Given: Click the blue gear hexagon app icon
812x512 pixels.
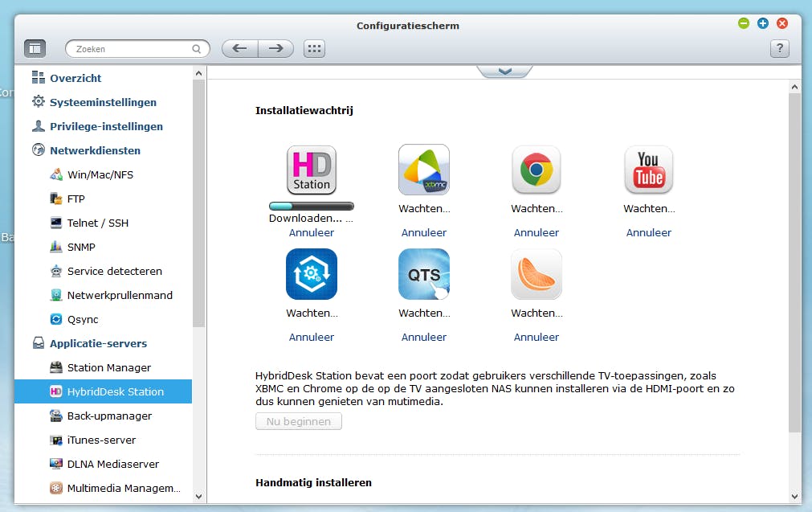Looking at the screenshot, I should pos(312,274).
